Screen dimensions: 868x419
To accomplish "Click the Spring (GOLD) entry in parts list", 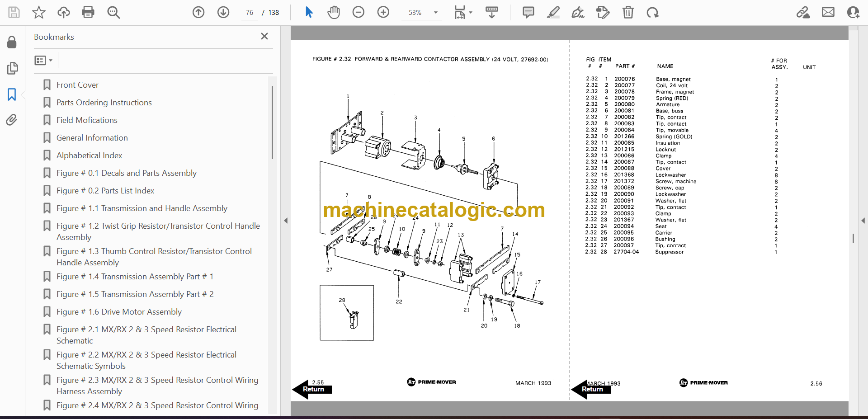I will pos(674,137).
